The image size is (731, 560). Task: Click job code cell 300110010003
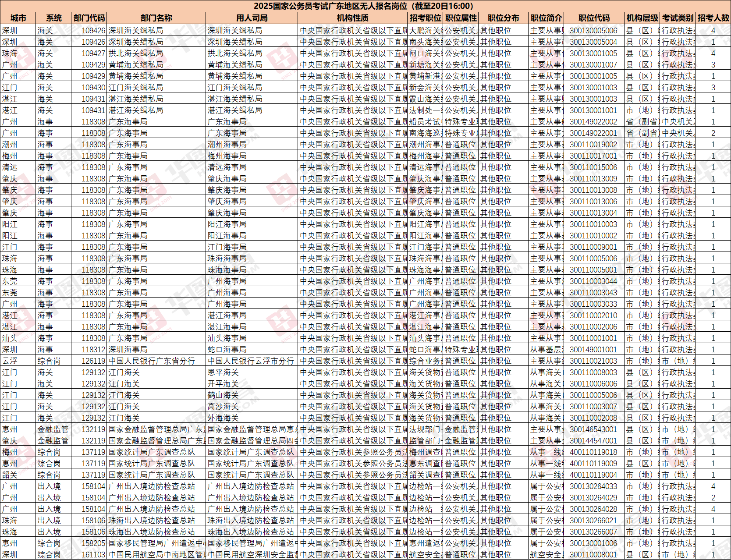tap(594, 224)
